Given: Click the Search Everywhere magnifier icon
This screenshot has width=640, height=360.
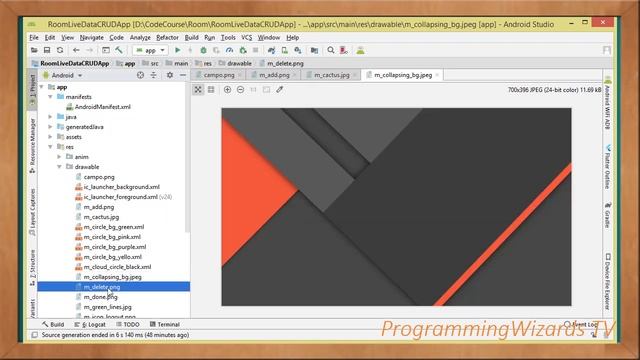Looking at the screenshot, I should (331, 50).
